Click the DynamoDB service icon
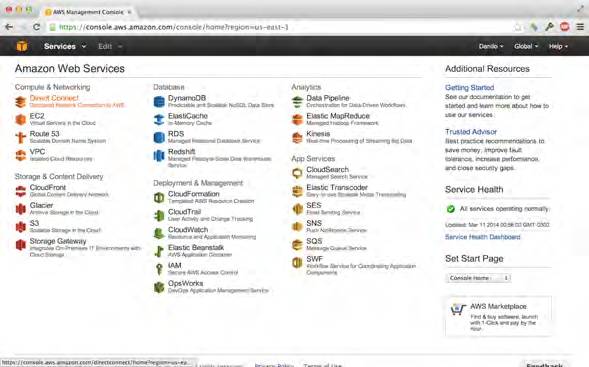Image resolution: width=589 pixels, height=367 pixels. click(x=159, y=101)
